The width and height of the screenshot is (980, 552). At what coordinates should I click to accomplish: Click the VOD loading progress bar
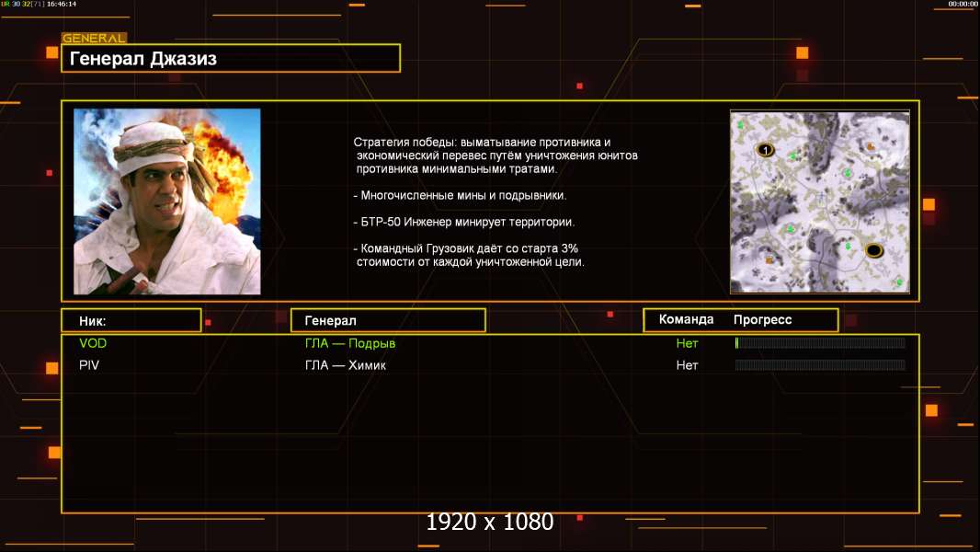(x=820, y=342)
